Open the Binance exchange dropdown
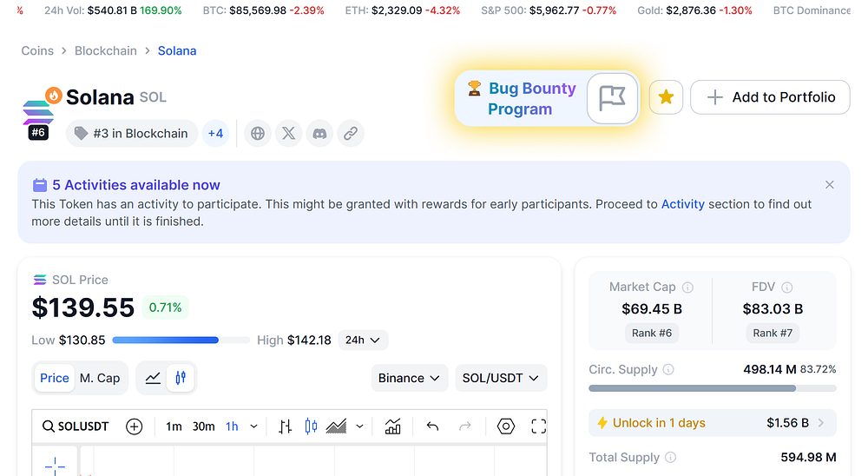 (409, 378)
